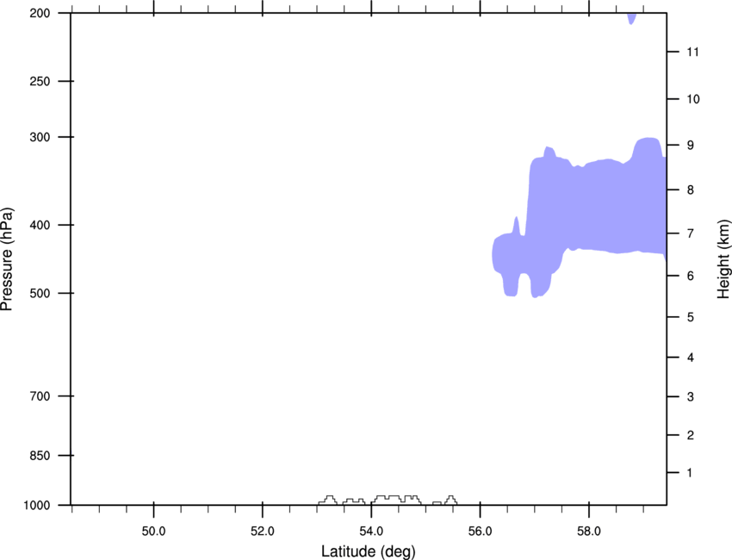732x560 pixels.
Task: Click the 11 km height label
Action: pyautogui.click(x=692, y=52)
